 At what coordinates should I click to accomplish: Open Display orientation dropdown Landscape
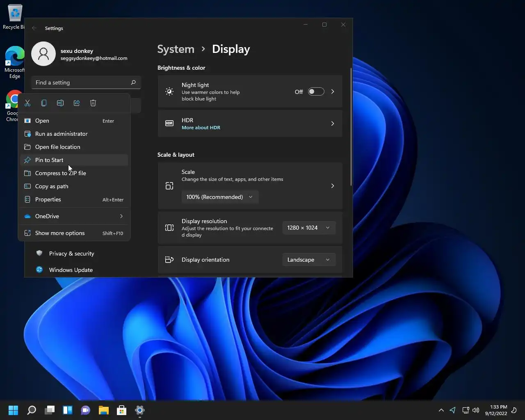click(x=309, y=260)
